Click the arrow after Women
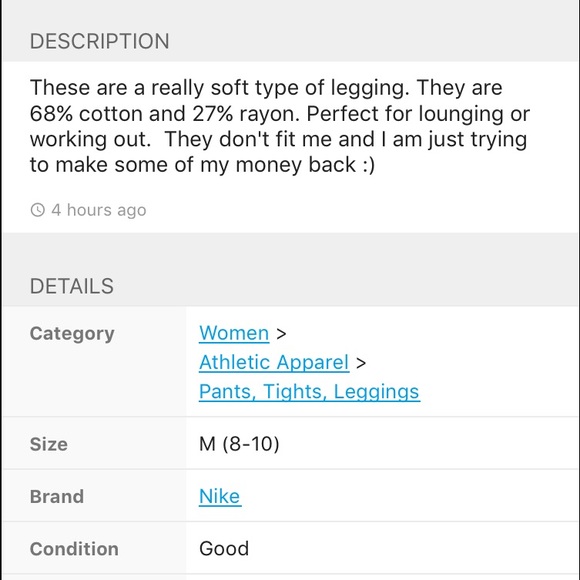Image resolution: width=580 pixels, height=580 pixels. [x=281, y=334]
